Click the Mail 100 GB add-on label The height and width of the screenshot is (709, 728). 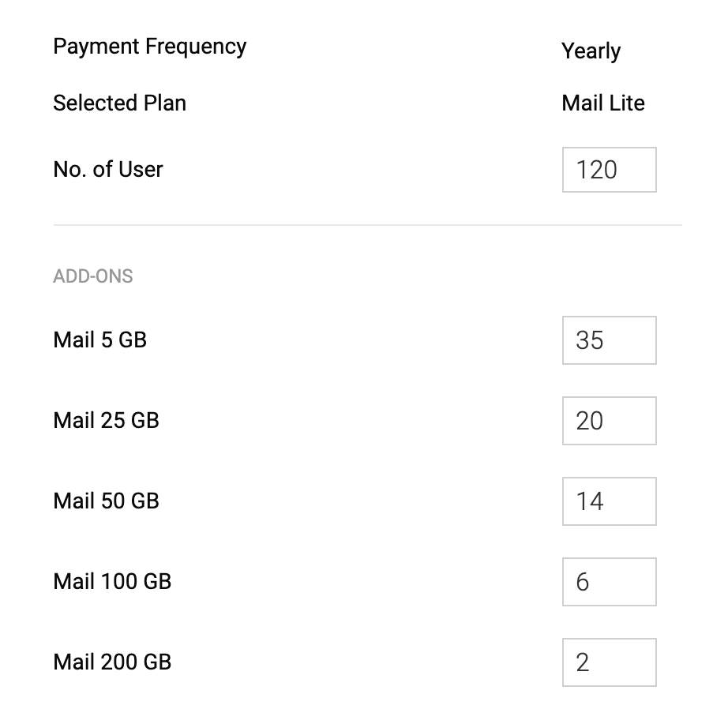point(112,581)
